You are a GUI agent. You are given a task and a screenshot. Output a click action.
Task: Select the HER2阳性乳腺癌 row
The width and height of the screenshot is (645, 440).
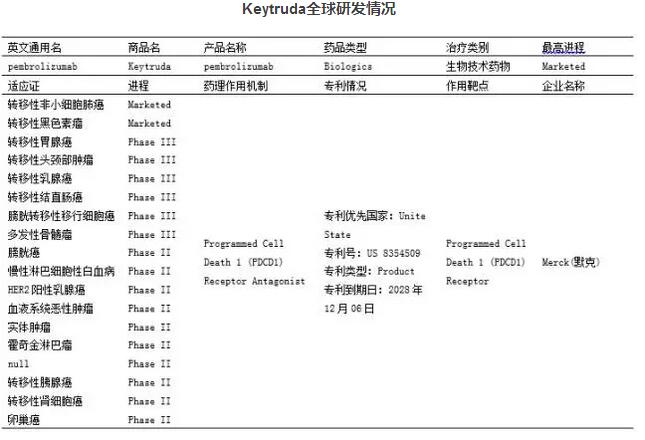pos(46,290)
